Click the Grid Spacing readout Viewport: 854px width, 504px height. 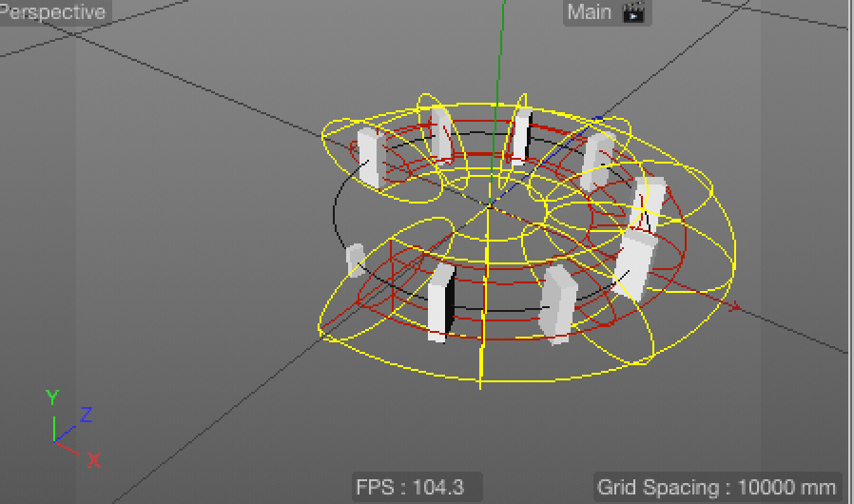(717, 487)
